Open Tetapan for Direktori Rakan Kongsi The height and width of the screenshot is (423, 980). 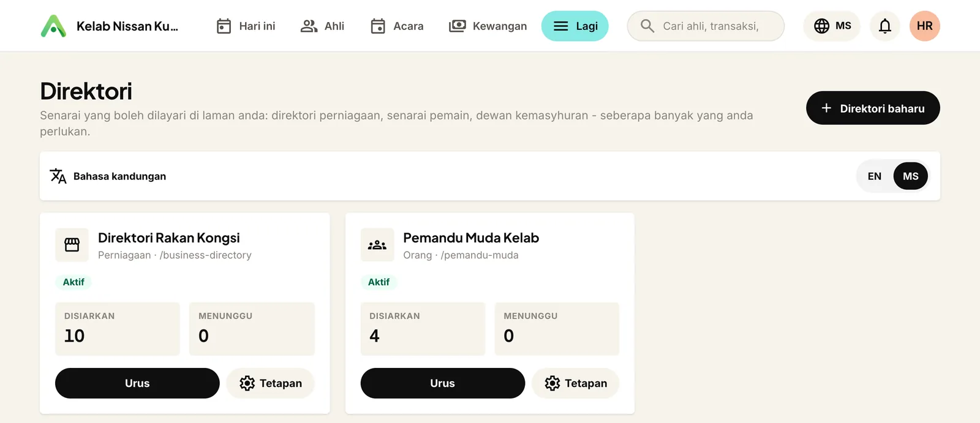point(270,383)
